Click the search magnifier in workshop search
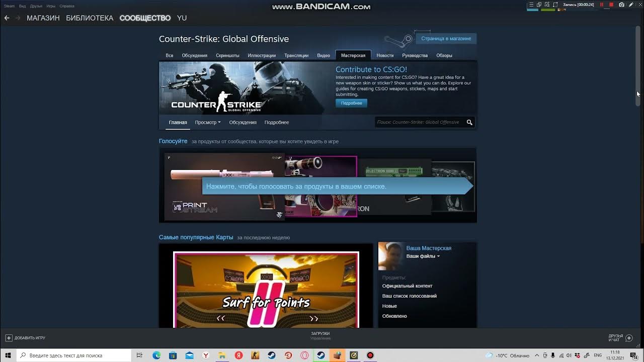The width and height of the screenshot is (644, 362). click(469, 122)
